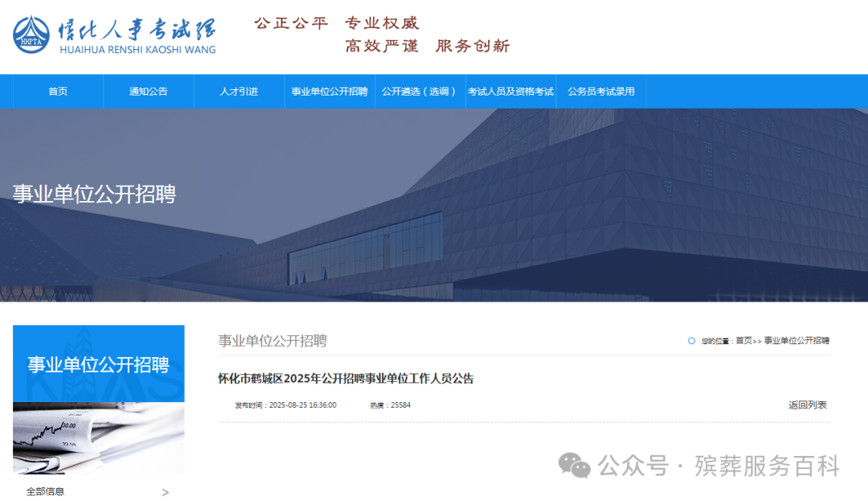The width and height of the screenshot is (868, 501).
Task: Click the 返回列表 link
Action: 807,405
